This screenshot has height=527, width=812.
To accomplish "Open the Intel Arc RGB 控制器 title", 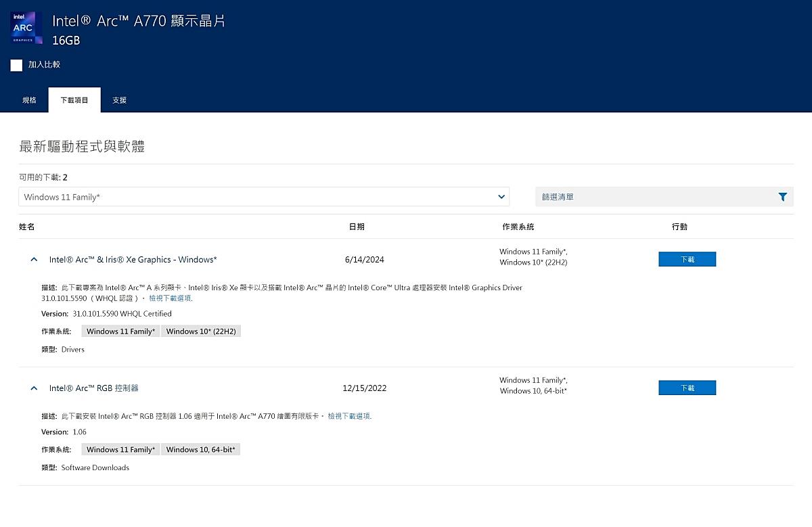I will [x=93, y=388].
